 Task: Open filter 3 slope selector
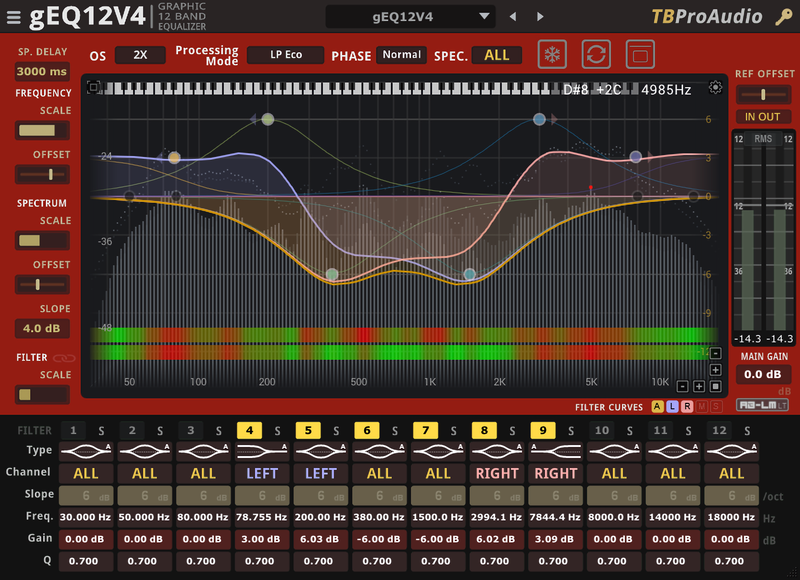[203, 496]
